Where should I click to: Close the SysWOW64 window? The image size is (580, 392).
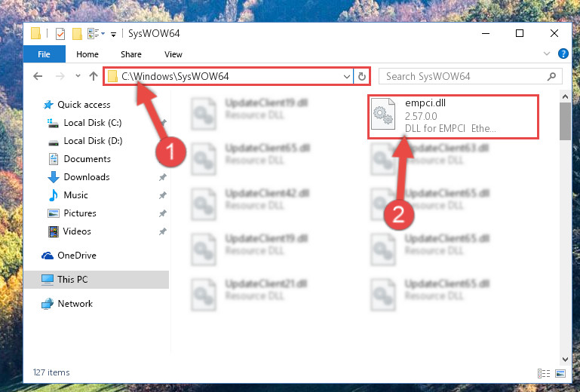click(x=554, y=33)
